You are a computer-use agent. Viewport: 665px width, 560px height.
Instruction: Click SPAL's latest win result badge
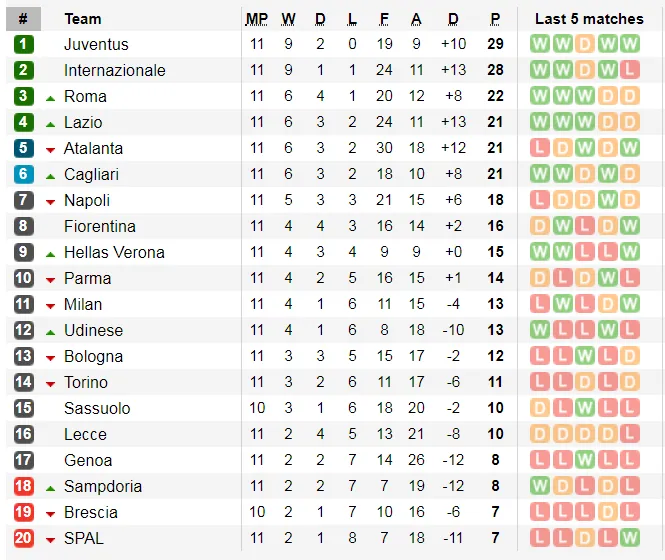629,538
